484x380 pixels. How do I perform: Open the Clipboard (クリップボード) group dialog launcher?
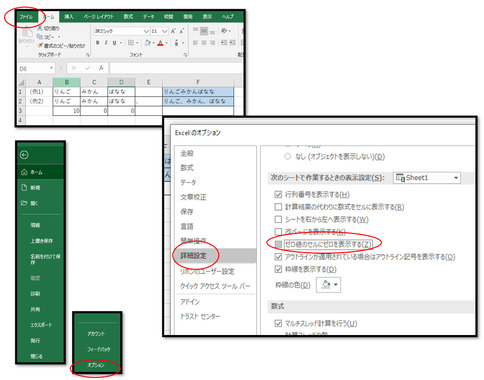88,55
